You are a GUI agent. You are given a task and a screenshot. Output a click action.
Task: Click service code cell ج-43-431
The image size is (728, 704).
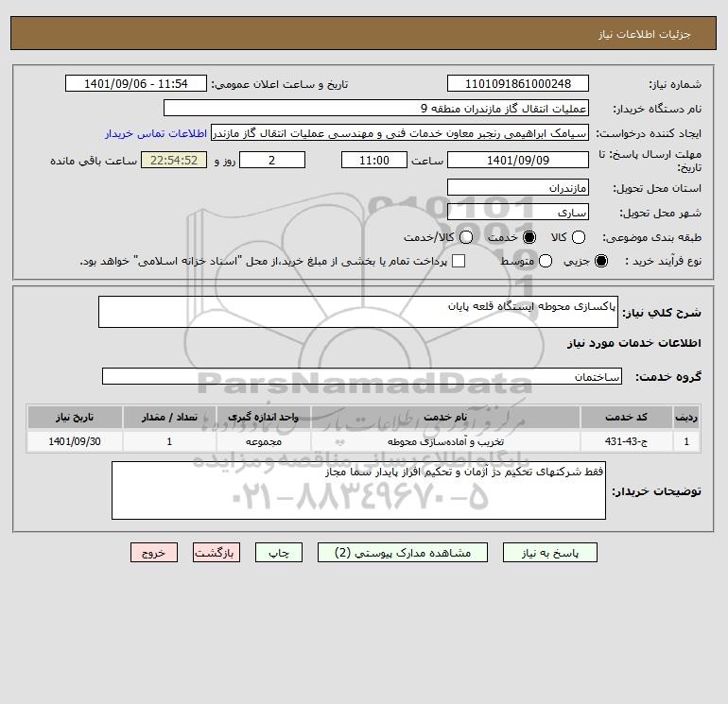point(626,441)
